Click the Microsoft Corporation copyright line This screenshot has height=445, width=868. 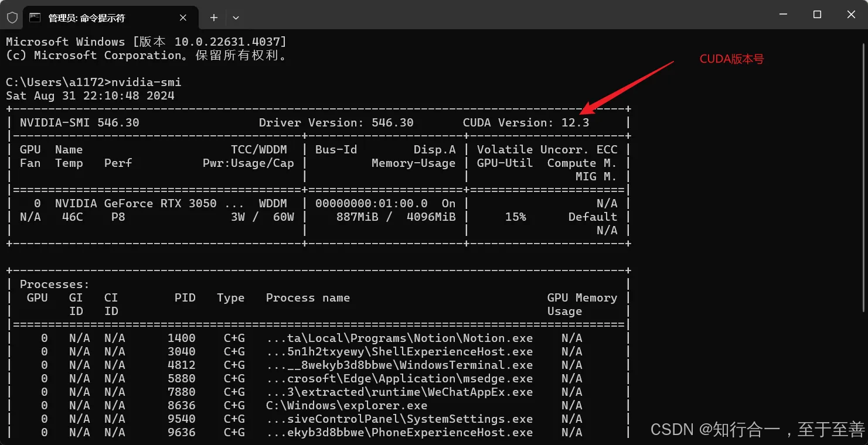pyautogui.click(x=147, y=55)
